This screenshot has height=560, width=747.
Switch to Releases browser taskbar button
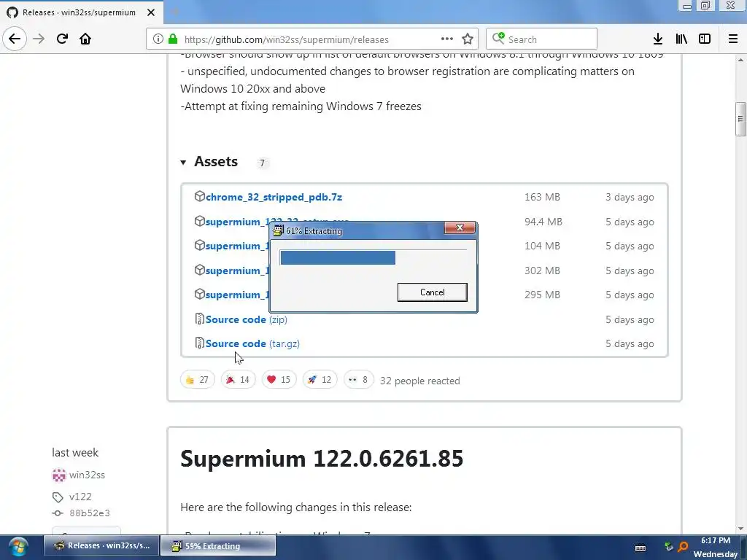tap(101, 545)
